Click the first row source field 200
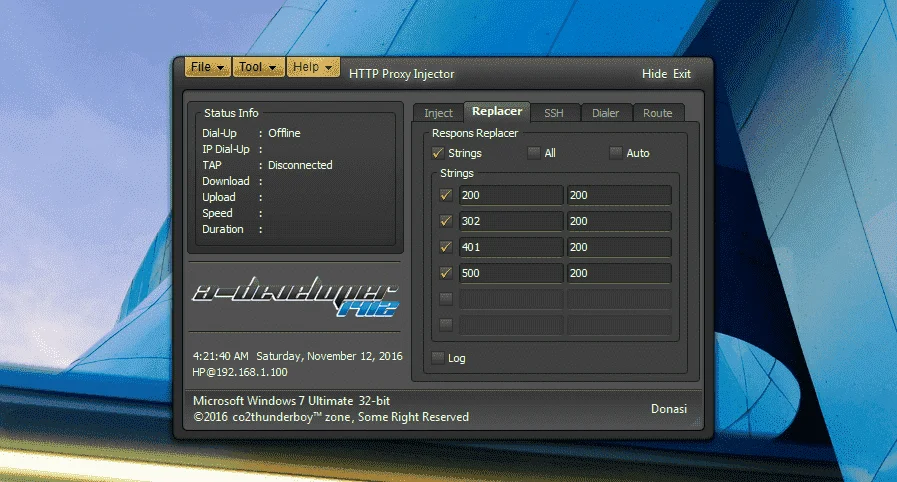The height and width of the screenshot is (482, 897). click(x=511, y=195)
